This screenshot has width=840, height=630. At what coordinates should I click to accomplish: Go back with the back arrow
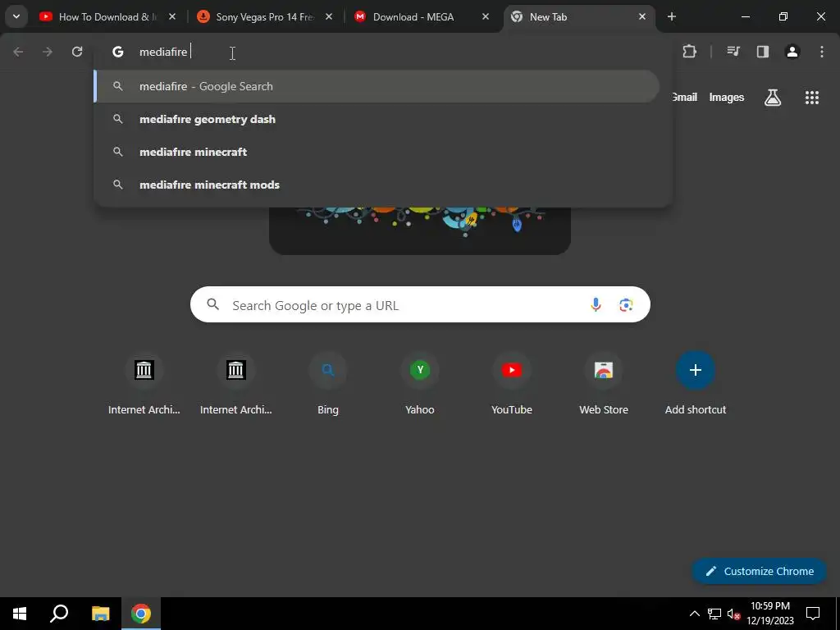click(x=18, y=52)
